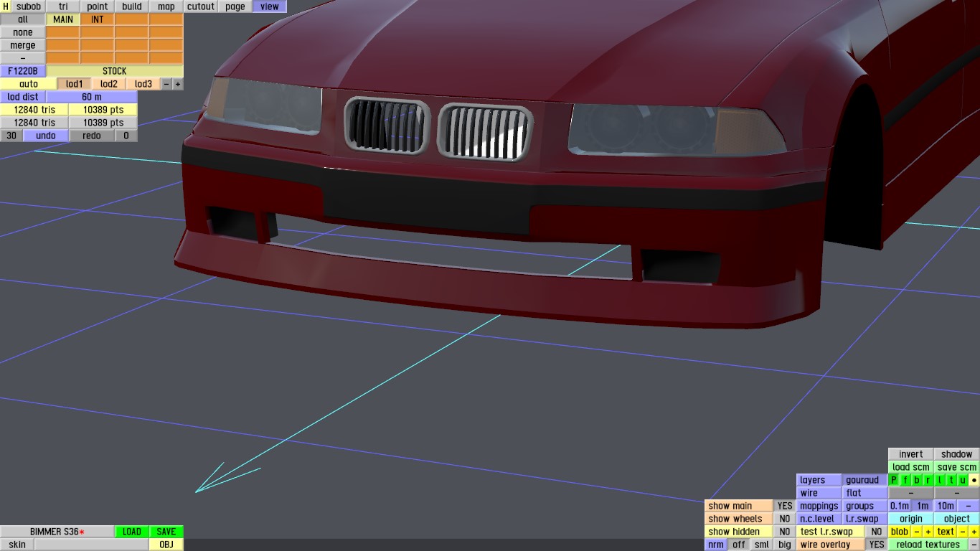Screen dimensions: 980x551
Task: Select the lod3 level
Action: pos(143,84)
